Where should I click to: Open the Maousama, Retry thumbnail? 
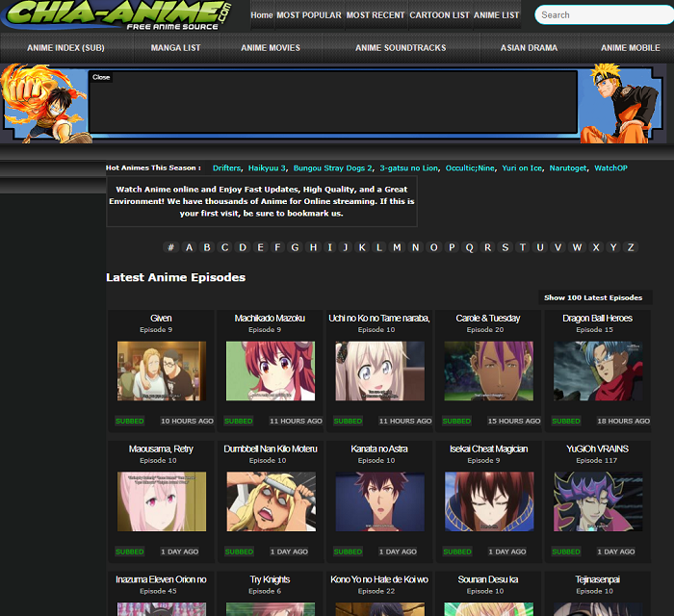click(162, 501)
